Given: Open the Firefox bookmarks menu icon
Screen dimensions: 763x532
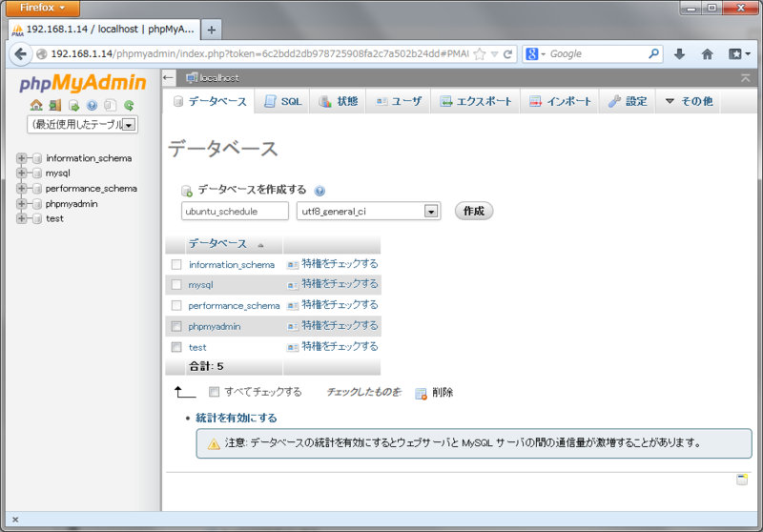Looking at the screenshot, I should [x=738, y=54].
